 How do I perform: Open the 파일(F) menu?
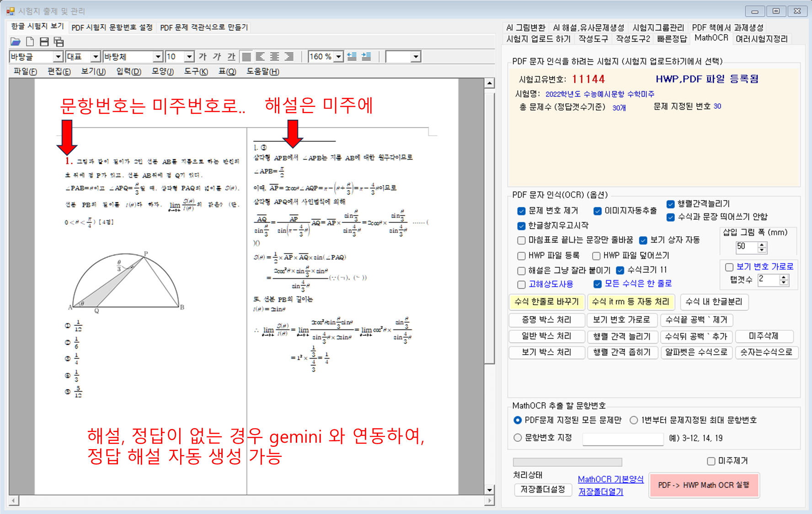[x=25, y=71]
